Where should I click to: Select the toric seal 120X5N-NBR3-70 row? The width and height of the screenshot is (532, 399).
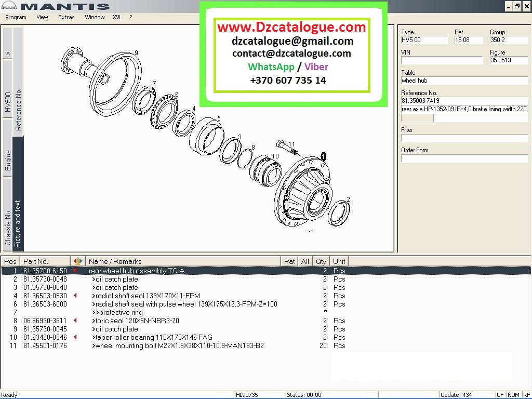265,321
